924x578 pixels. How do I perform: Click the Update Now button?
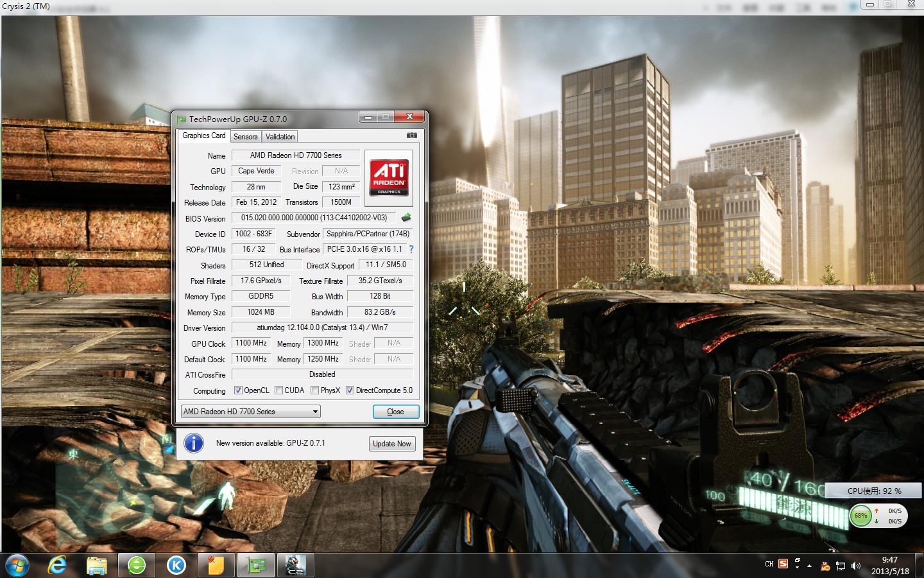pyautogui.click(x=392, y=444)
